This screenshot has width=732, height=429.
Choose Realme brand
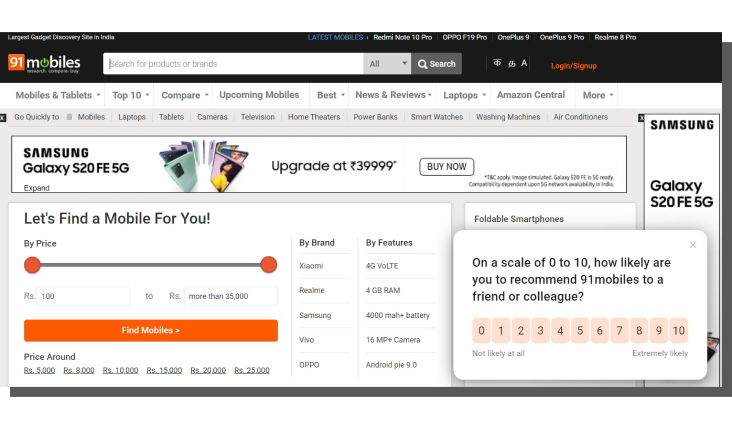click(x=312, y=290)
